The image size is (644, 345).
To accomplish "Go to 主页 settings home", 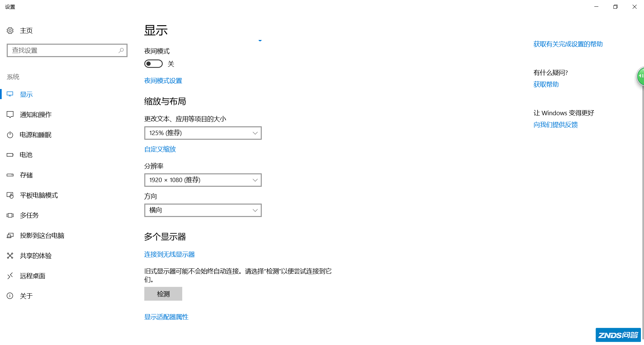I will coord(26,31).
